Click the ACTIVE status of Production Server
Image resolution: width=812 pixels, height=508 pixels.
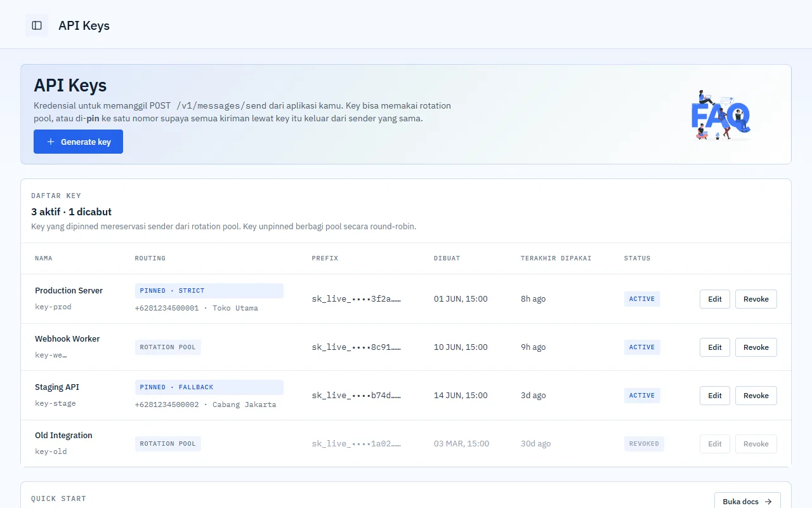click(642, 299)
